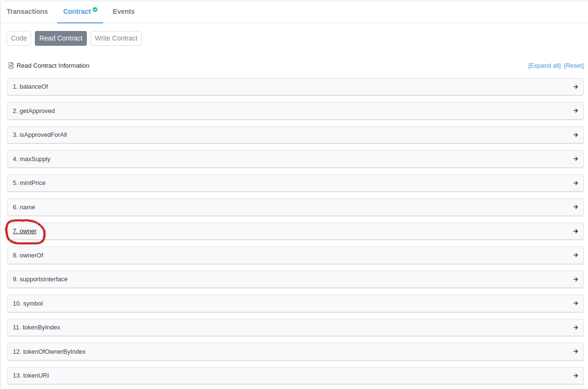Click the green verified checkmark on Contract tab
588x389 pixels.
[x=95, y=10]
